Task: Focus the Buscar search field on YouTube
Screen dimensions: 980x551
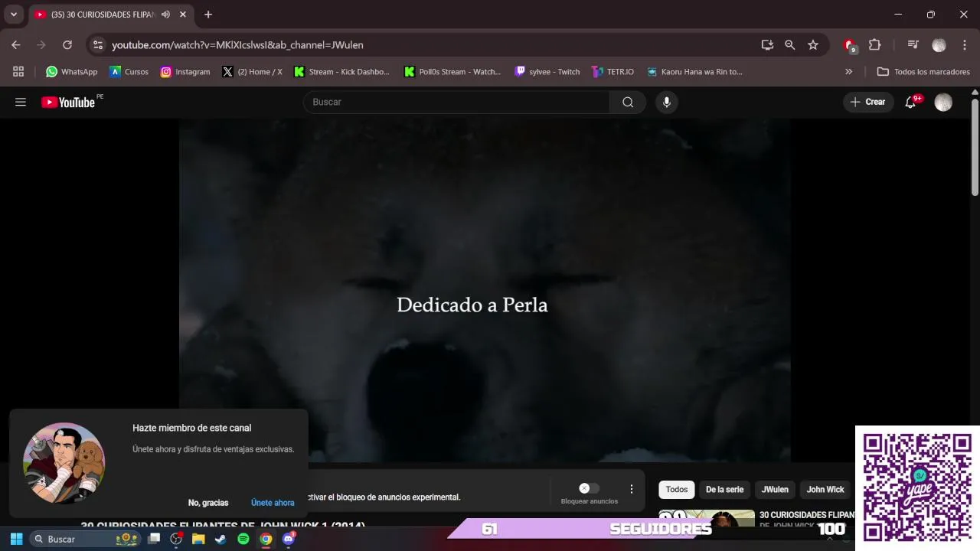Action: point(456,102)
